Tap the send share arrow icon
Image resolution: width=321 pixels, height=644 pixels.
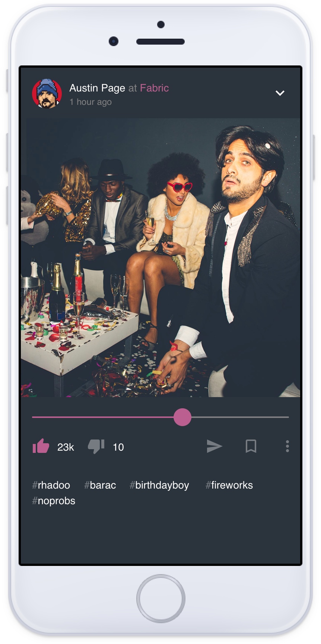tap(214, 446)
